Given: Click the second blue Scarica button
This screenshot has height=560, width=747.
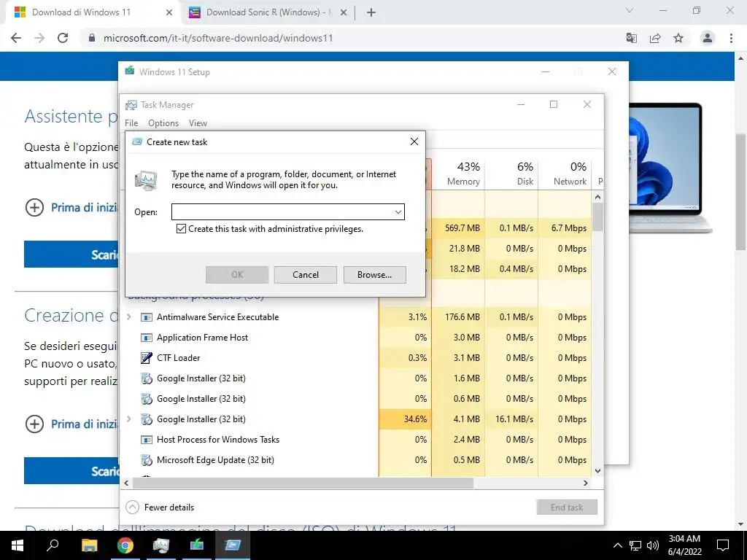Looking at the screenshot, I should coord(71,471).
